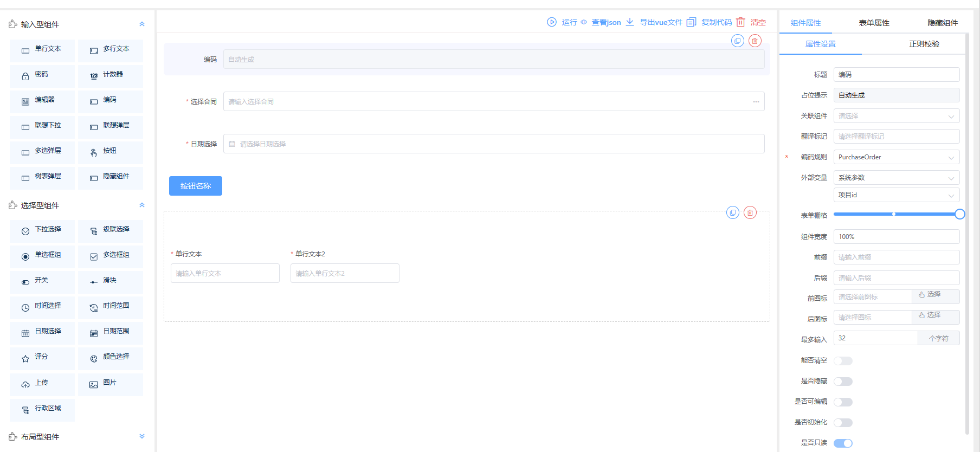This screenshot has height=452, width=980.
Task: Enable the 是否可编辑 switch
Action: (843, 402)
